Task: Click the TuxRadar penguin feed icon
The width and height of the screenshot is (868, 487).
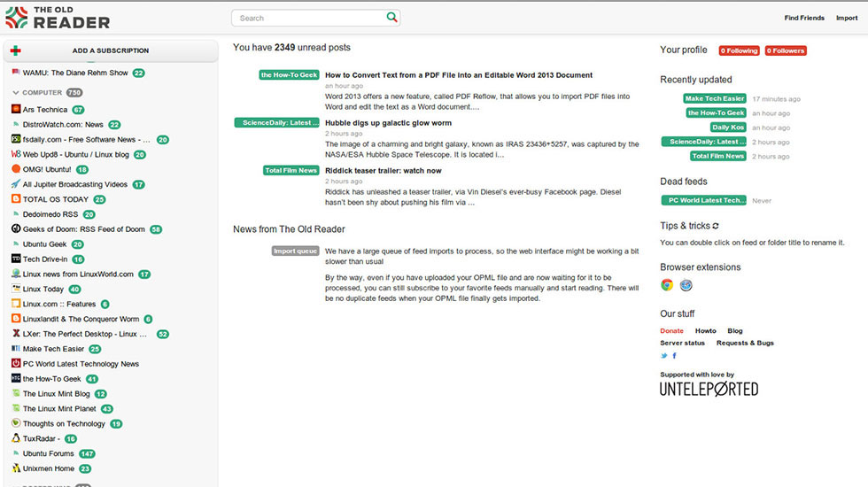Action: (x=16, y=438)
